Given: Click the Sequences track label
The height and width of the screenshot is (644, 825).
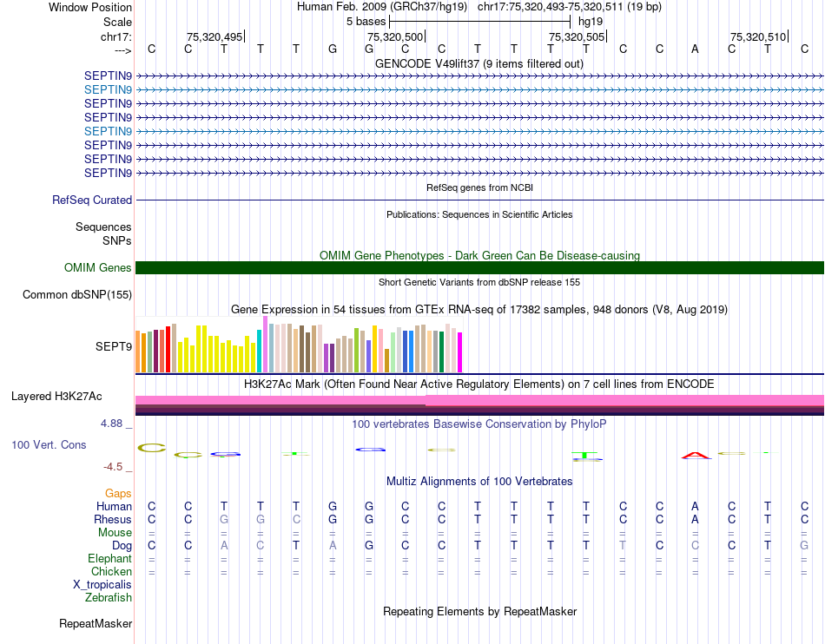Looking at the screenshot, I should (103, 227).
